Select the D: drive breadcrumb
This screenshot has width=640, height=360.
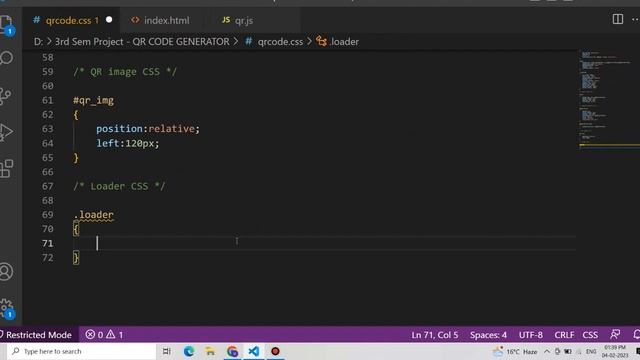coord(38,42)
